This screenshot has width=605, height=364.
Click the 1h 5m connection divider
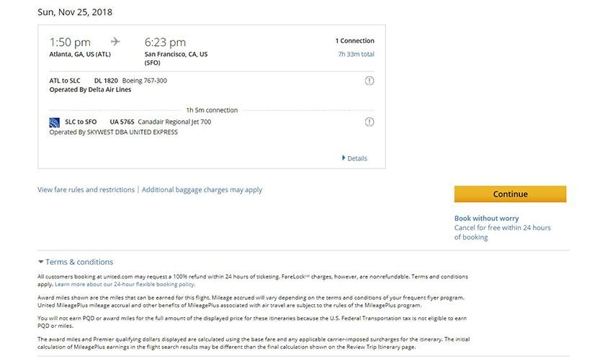[x=212, y=110]
